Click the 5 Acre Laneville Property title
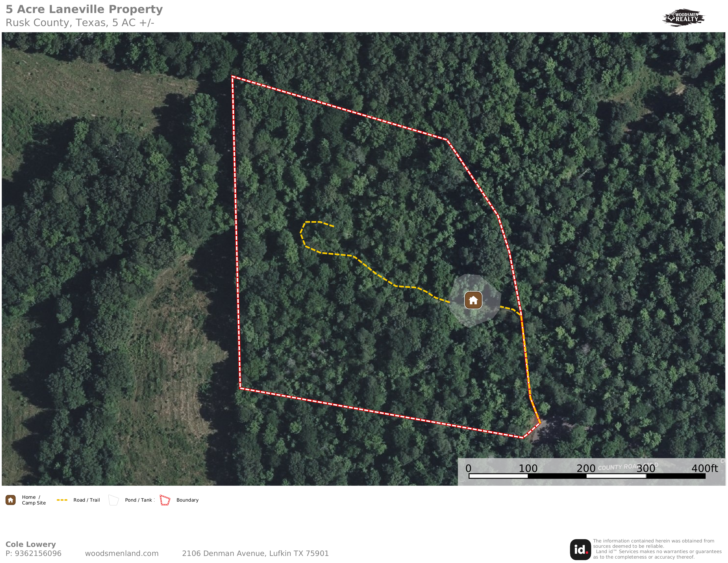The width and height of the screenshot is (728, 563). pos(84,9)
